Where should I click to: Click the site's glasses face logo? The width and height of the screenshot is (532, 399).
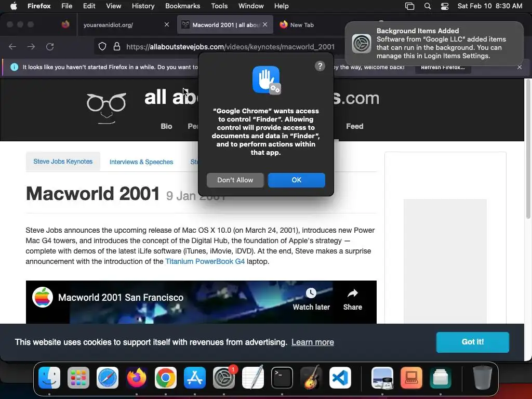coord(107,108)
